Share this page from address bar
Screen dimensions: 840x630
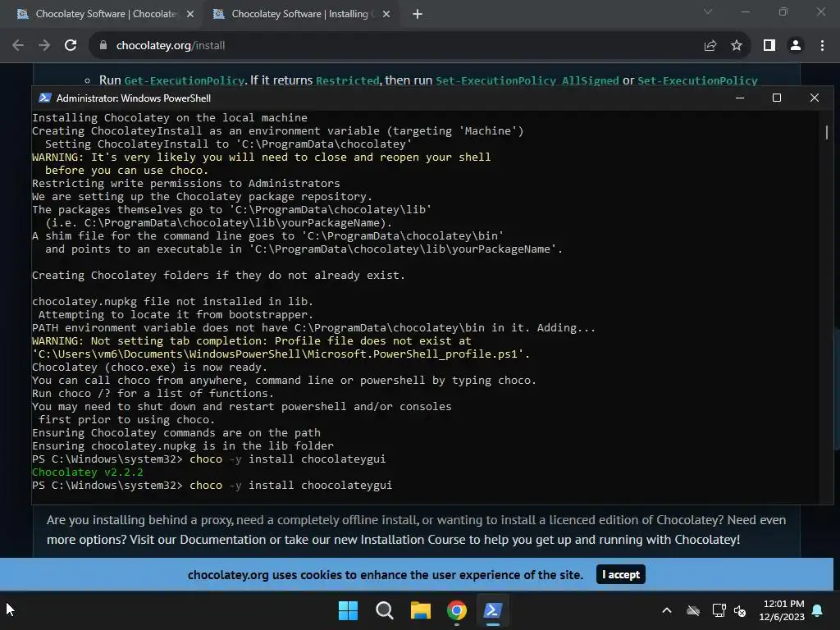(x=710, y=46)
